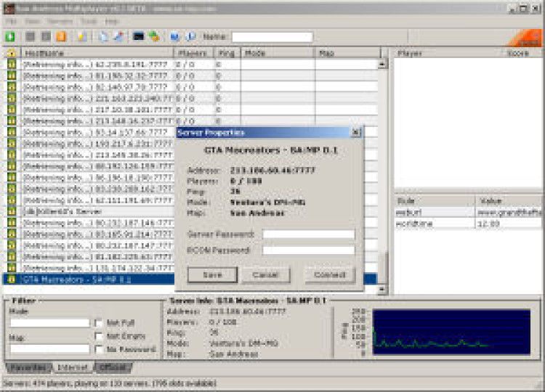Click the orange square toolbar icon
This screenshot has height=392, width=545.
point(62,36)
